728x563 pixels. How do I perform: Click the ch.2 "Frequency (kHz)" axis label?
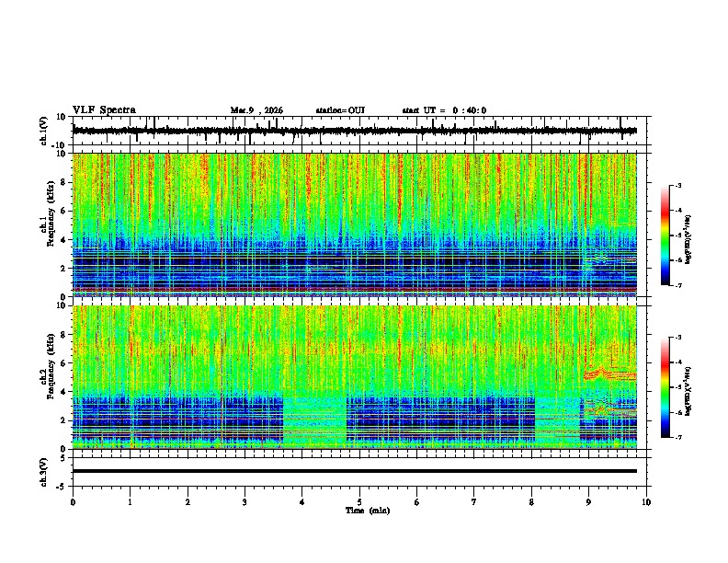point(51,365)
